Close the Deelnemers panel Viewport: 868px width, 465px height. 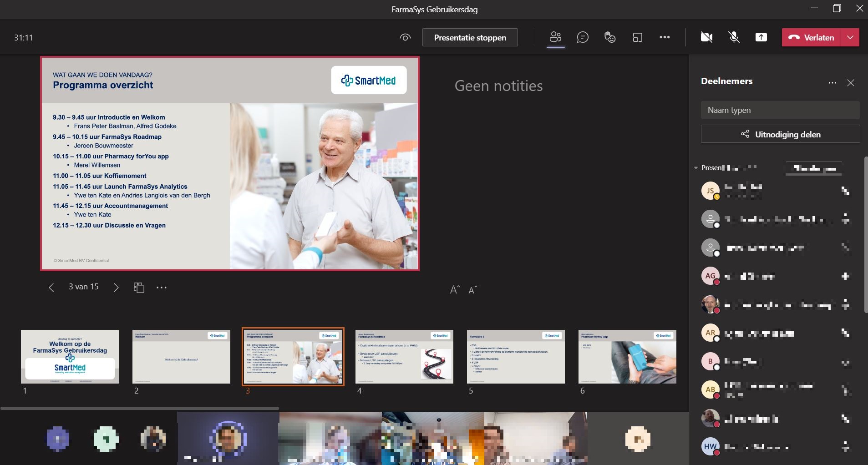click(x=851, y=83)
